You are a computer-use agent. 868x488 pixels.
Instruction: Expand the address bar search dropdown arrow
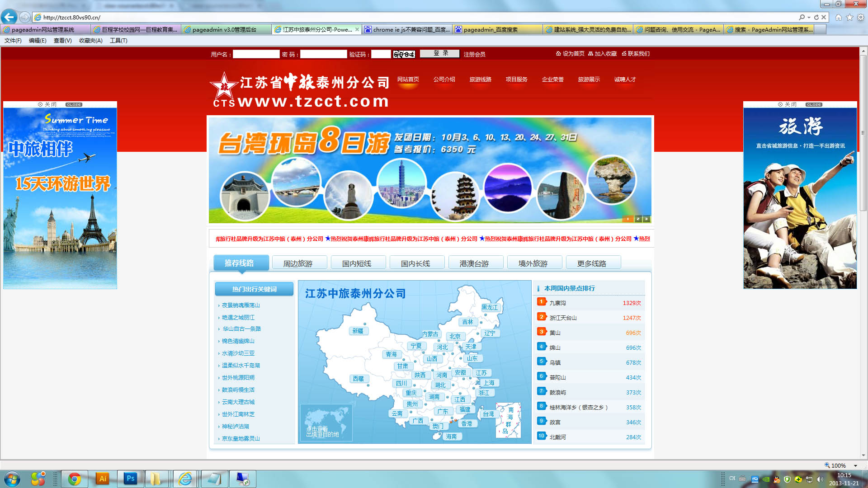[809, 17]
